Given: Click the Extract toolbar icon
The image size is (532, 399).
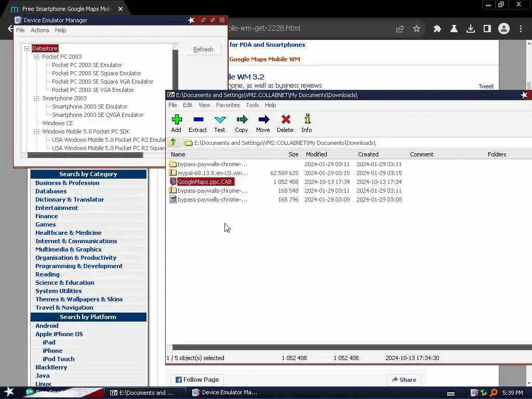Looking at the screenshot, I should pyautogui.click(x=198, y=123).
